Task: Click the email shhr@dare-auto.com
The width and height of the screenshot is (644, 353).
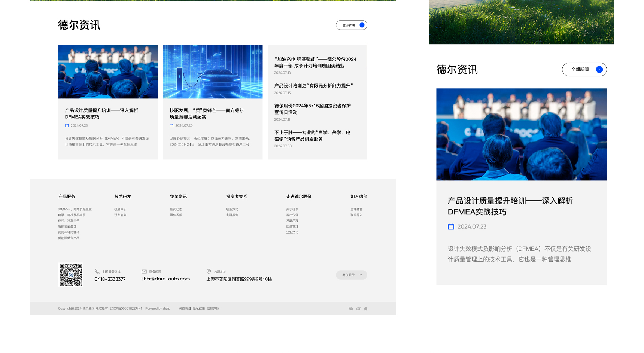Action: point(165,279)
